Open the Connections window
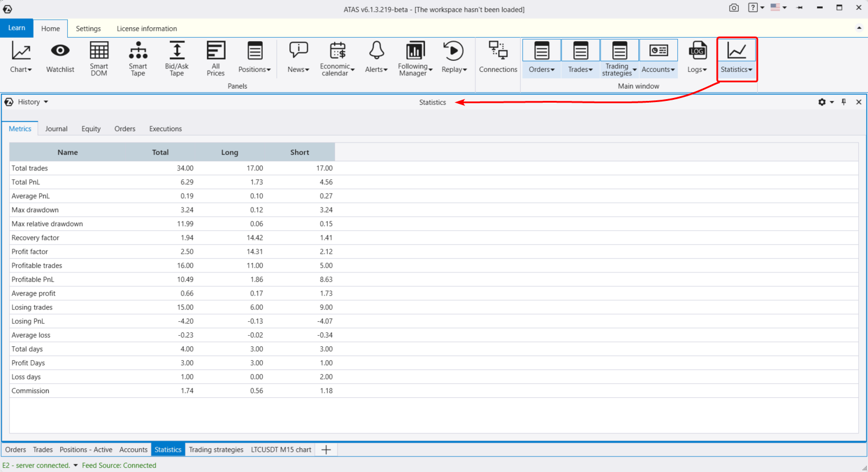Image resolution: width=868 pixels, height=472 pixels. click(497, 57)
